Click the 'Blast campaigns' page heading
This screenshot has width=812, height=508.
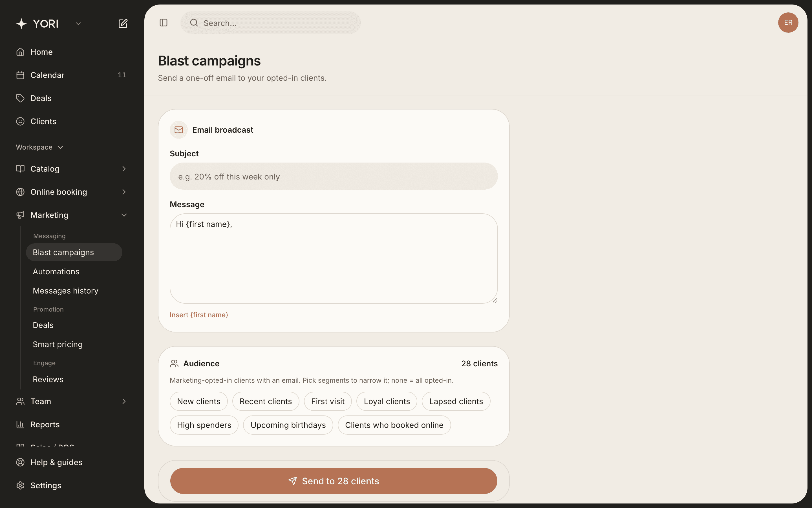[x=209, y=61]
